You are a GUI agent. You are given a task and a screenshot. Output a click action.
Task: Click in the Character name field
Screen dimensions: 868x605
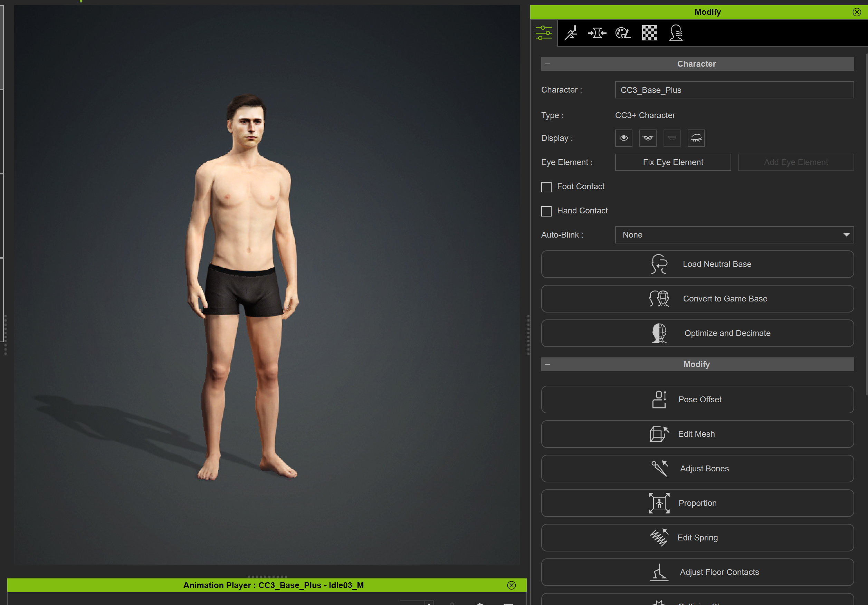tap(734, 90)
